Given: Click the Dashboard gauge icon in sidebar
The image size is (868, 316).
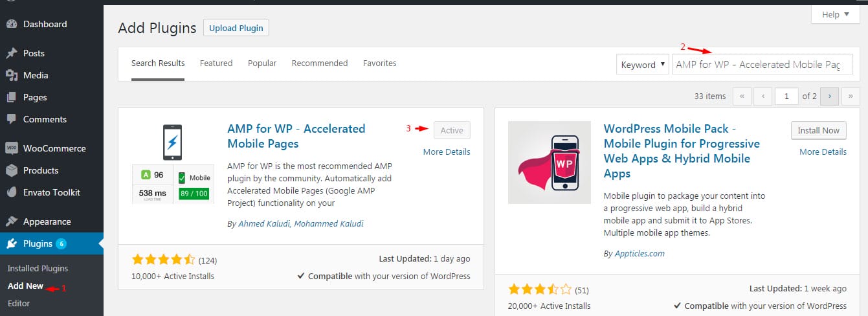Looking at the screenshot, I should (12, 24).
